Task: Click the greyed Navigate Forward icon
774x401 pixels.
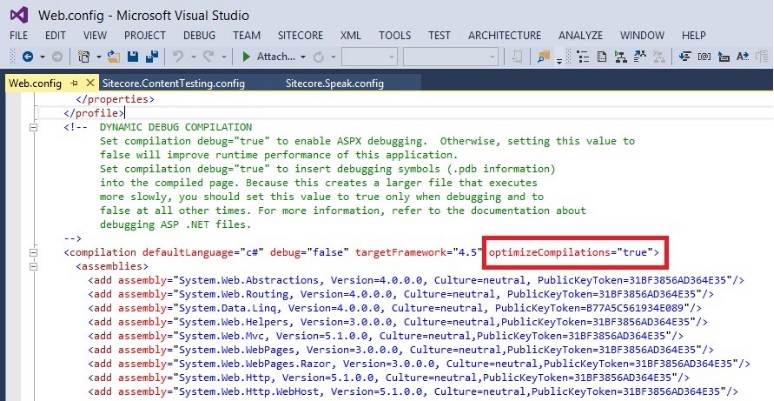Action: click(57, 57)
